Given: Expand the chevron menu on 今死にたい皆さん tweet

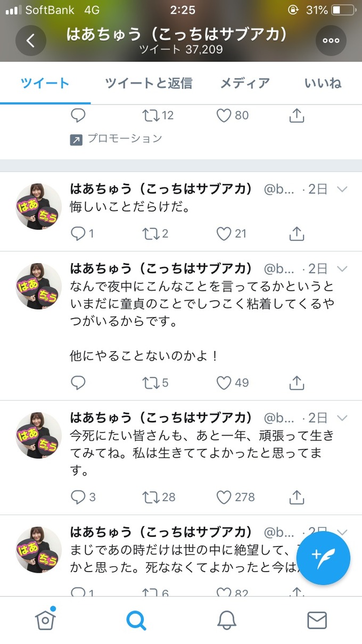Looking at the screenshot, I should 342,418.
